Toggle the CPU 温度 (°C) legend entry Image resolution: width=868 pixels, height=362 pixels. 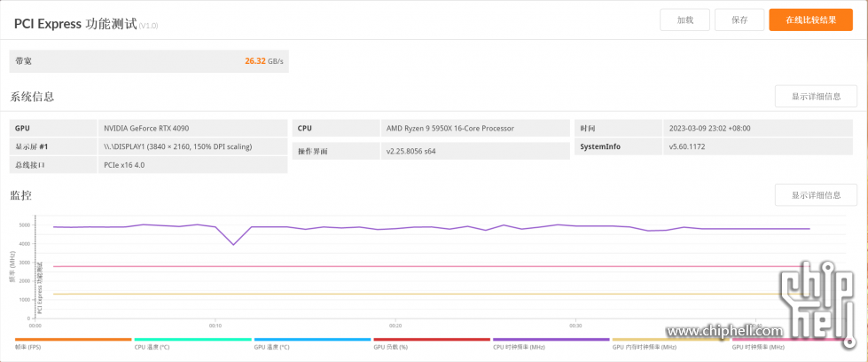(x=192, y=343)
